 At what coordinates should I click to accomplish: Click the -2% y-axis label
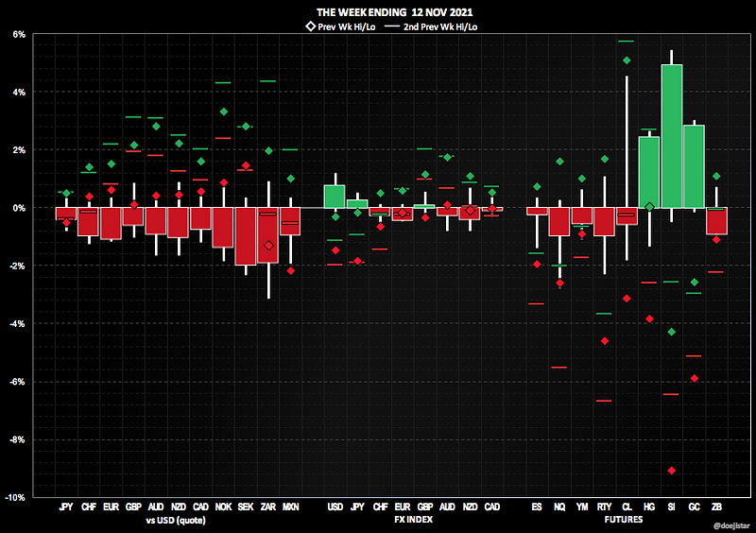[17, 266]
